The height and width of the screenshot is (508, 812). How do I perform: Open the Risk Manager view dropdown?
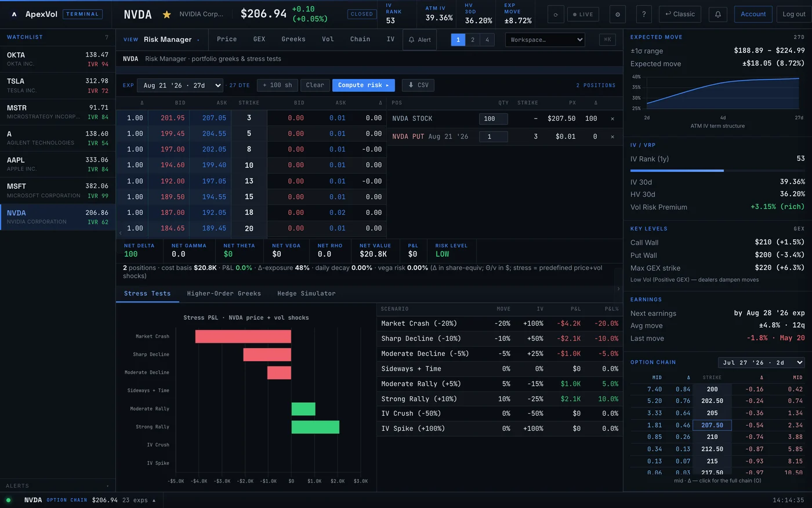click(171, 39)
